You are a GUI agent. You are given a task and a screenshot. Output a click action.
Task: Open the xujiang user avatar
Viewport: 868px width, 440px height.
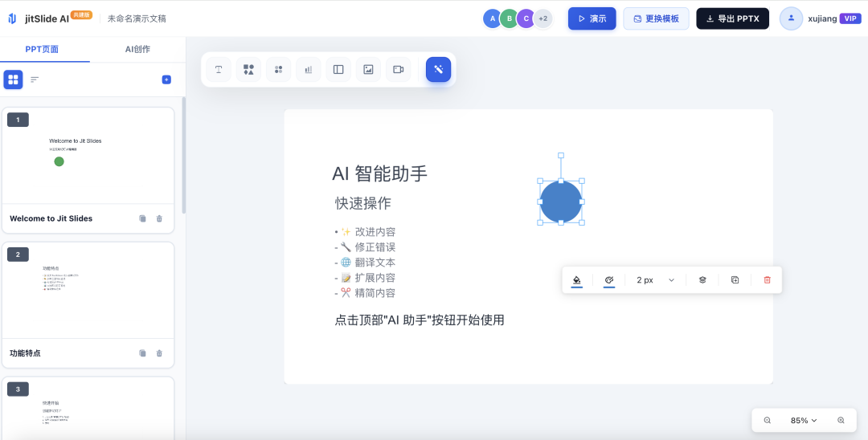tap(791, 18)
